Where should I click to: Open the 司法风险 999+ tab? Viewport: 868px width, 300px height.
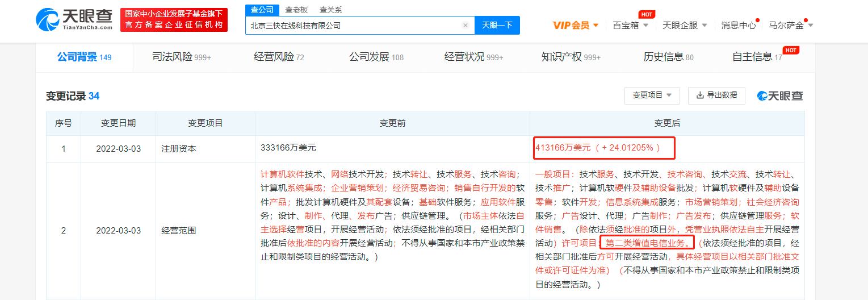pyautogui.click(x=182, y=57)
